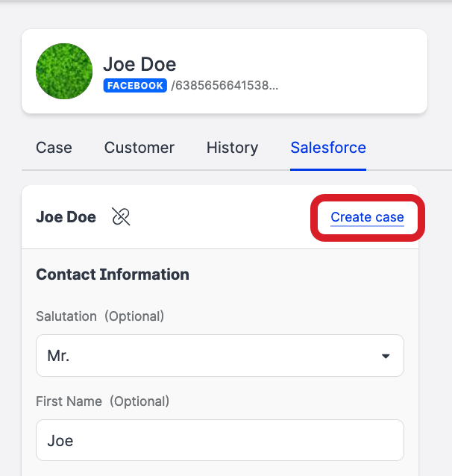Click the First Name field label
The height and width of the screenshot is (476, 452).
click(x=69, y=401)
